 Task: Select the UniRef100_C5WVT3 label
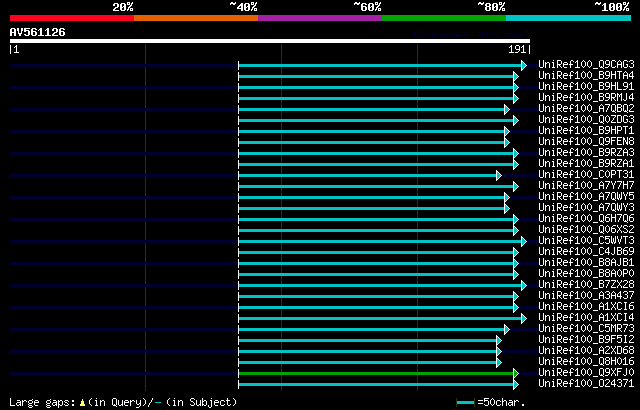[x=586, y=241]
